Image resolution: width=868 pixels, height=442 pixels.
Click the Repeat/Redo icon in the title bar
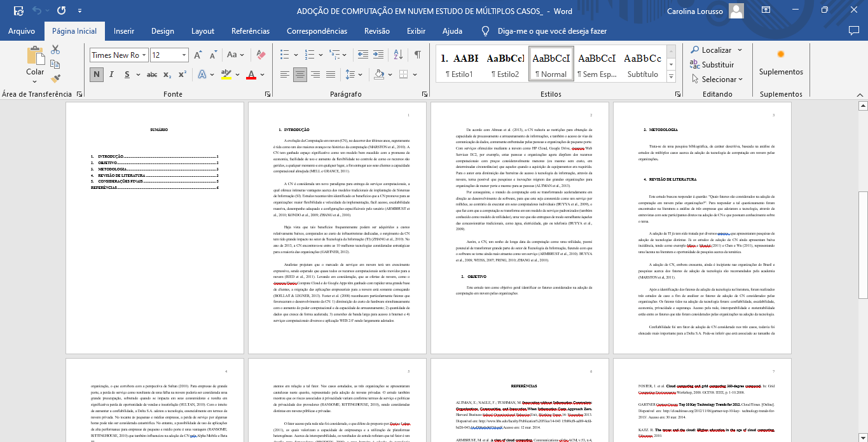(62, 11)
